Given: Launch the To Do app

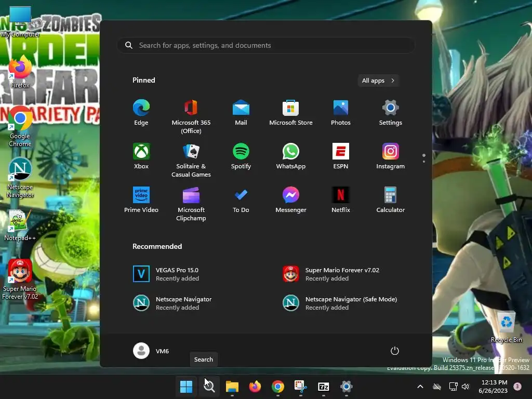Looking at the screenshot, I should click(x=241, y=200).
